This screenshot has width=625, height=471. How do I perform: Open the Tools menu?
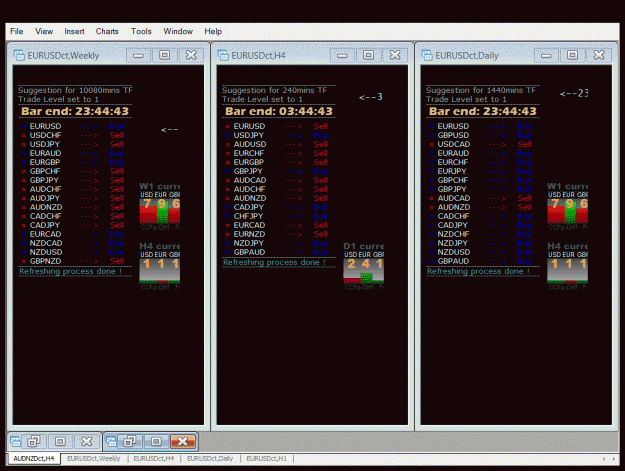[x=141, y=31]
